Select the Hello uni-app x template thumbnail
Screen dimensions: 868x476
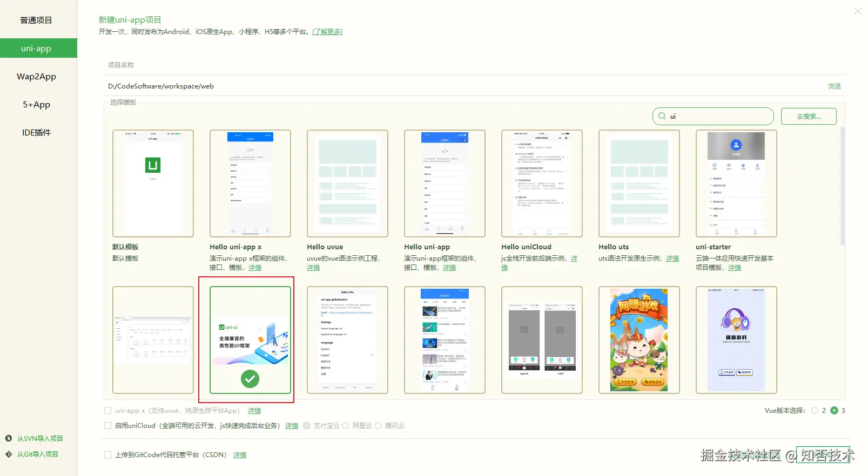pyautogui.click(x=250, y=183)
